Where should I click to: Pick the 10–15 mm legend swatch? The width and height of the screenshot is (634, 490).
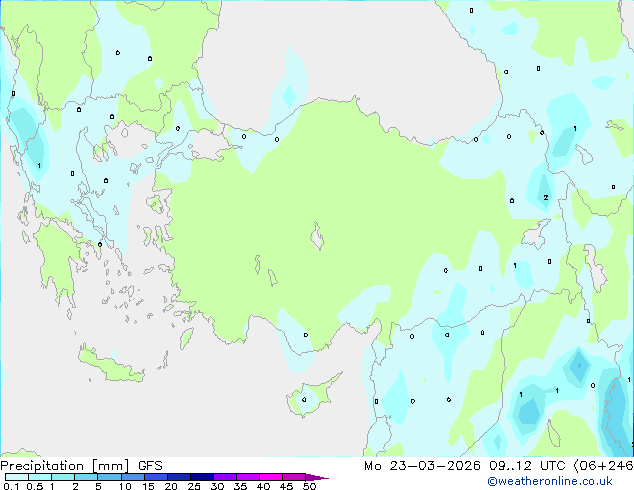click(132, 477)
